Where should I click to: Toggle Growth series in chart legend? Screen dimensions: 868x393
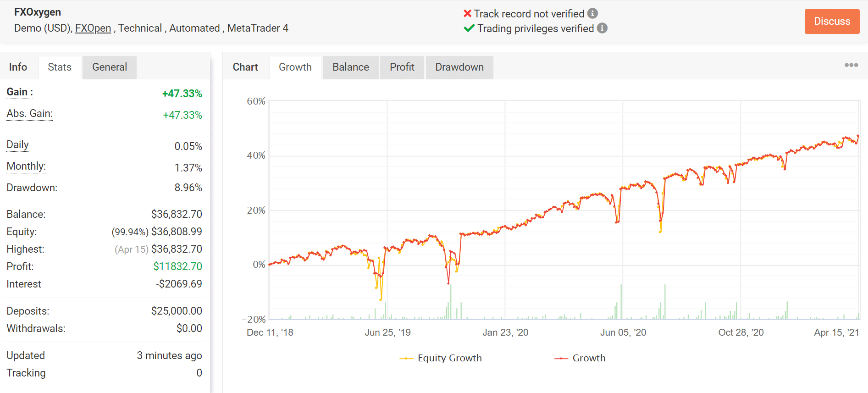coord(580,358)
